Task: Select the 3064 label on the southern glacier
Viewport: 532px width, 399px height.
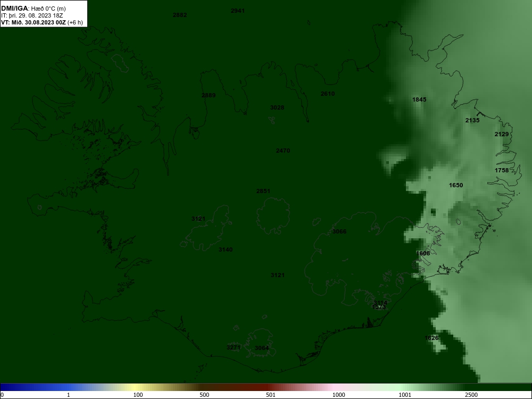Action: (x=262, y=348)
